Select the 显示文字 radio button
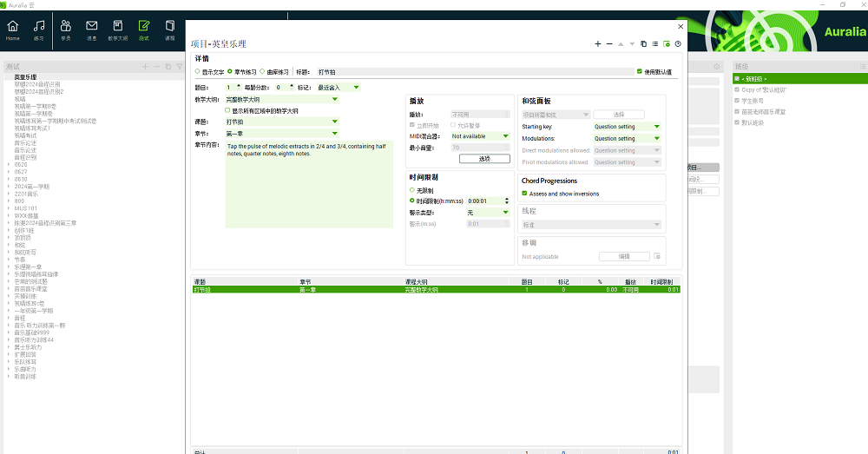Image resolution: width=868 pixels, height=454 pixels. [x=198, y=71]
